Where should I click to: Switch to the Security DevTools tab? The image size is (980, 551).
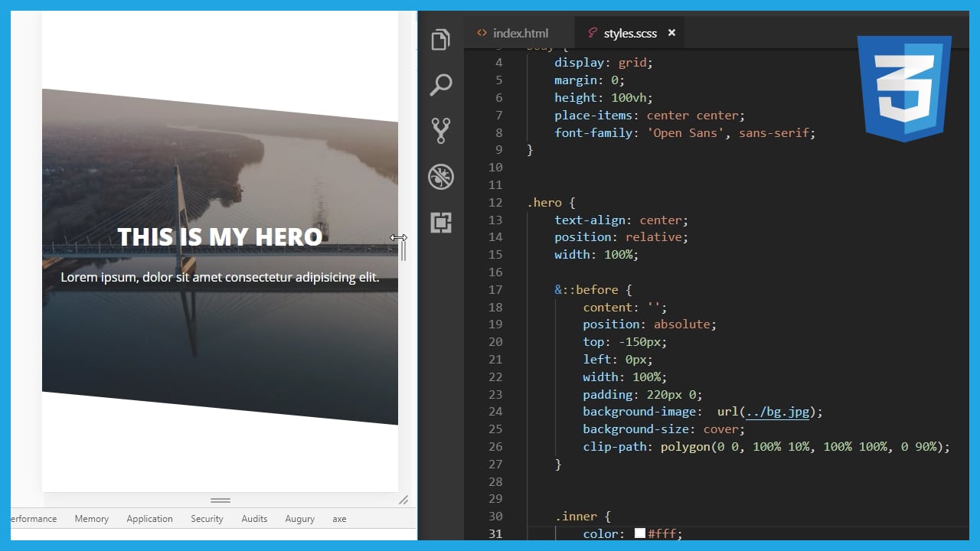207,519
